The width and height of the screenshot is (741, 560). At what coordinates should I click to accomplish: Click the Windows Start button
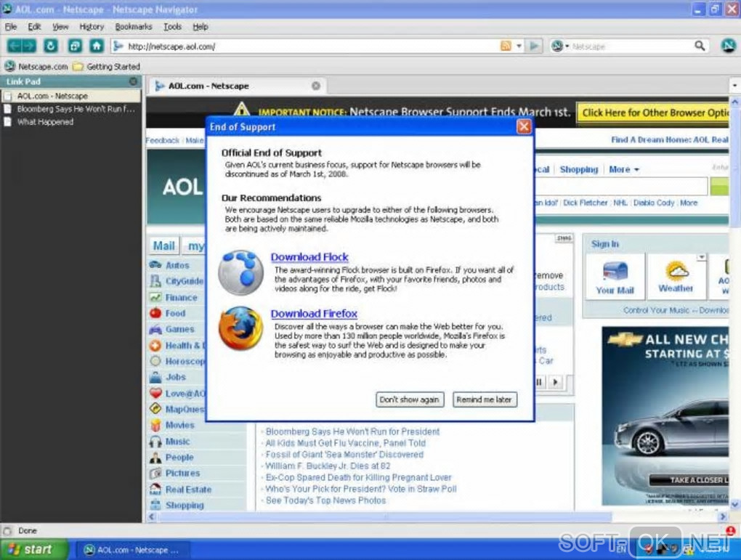click(x=34, y=549)
